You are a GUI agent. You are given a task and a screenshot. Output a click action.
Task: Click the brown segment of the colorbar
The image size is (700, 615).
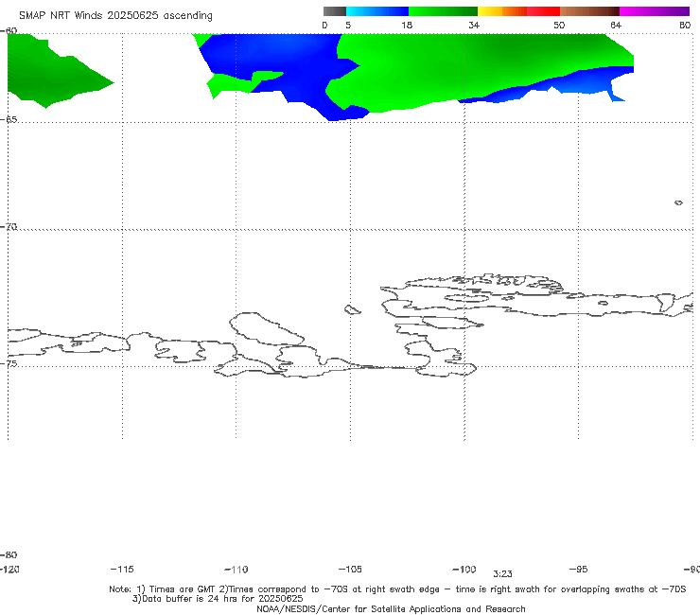589,11
